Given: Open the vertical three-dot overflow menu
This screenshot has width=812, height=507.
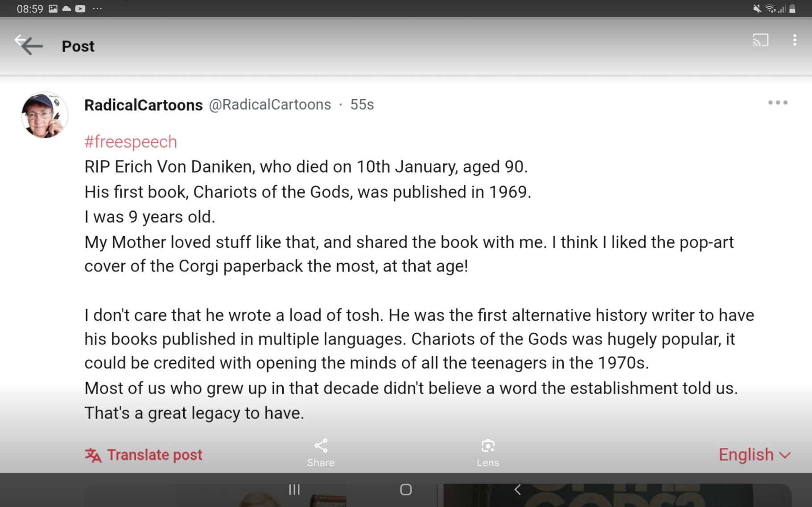Looking at the screenshot, I should (795, 40).
